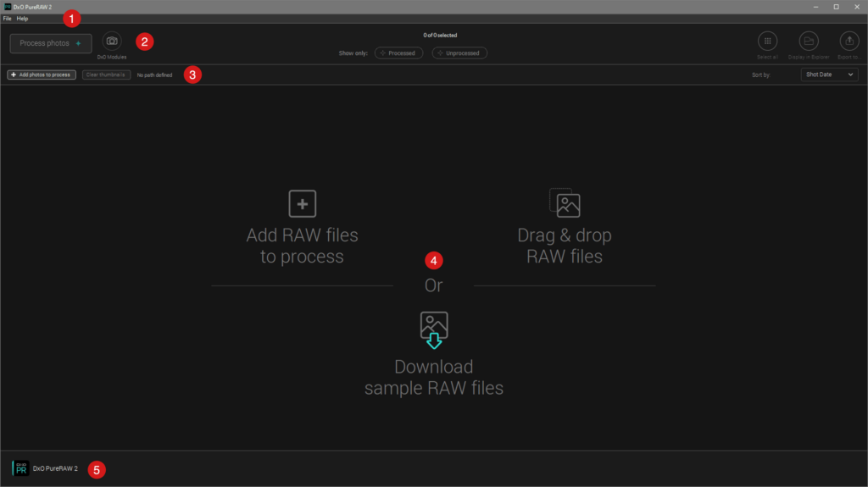Click 'Download sample RAW files' text
Image resolution: width=868 pixels, height=487 pixels.
coord(434,378)
